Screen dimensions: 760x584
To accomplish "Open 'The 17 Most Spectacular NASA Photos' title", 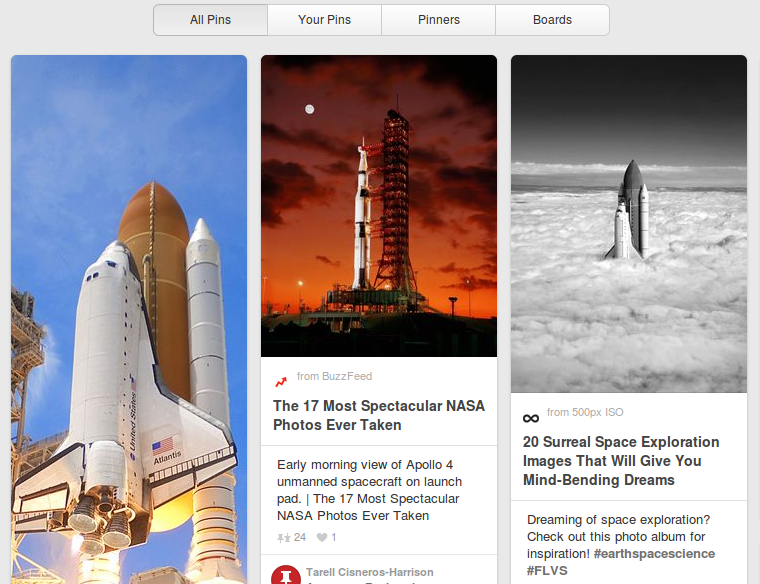I will (379, 415).
